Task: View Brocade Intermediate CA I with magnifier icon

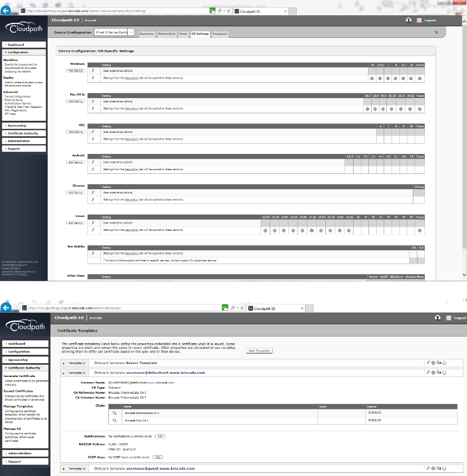Action: [x=114, y=413]
